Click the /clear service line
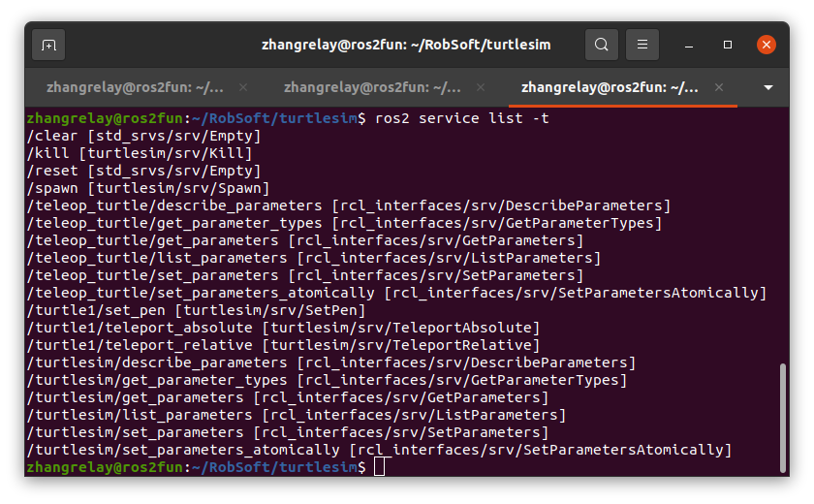 (143, 136)
